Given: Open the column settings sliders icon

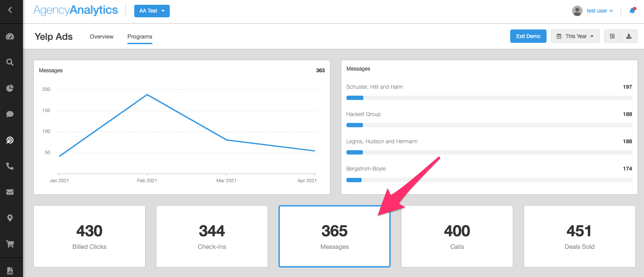Looking at the screenshot, I should pyautogui.click(x=612, y=36).
